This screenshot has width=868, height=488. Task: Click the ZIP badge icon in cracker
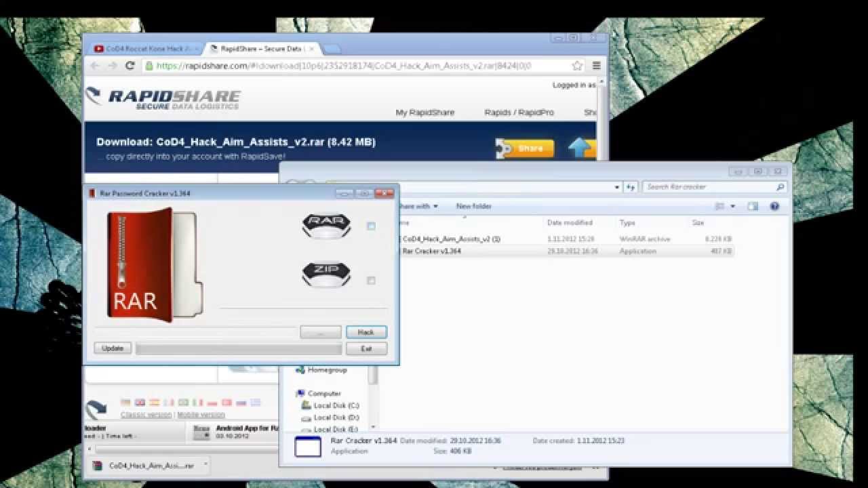click(x=326, y=274)
